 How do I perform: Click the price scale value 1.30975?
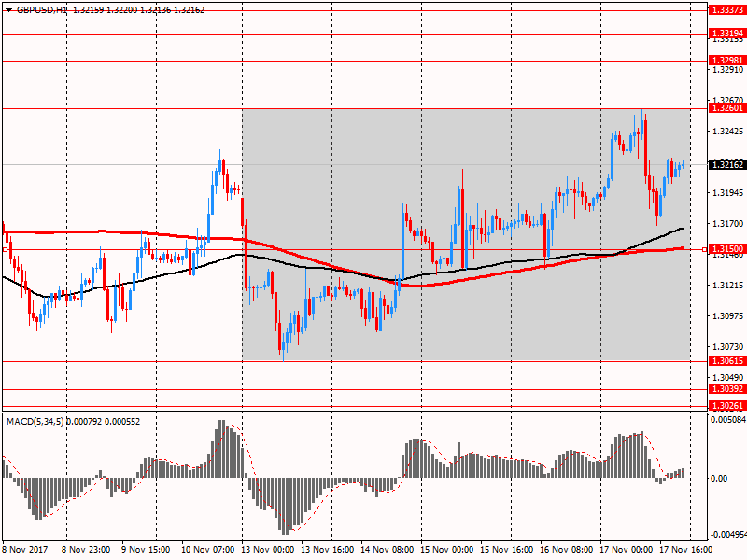[728, 315]
